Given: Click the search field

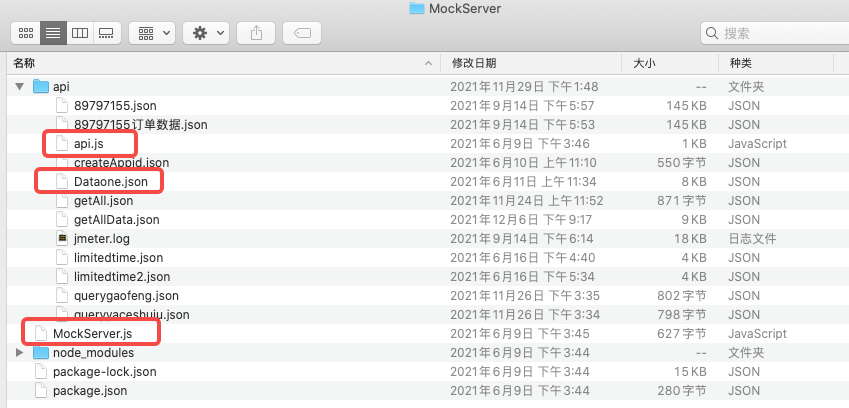Looking at the screenshot, I should tap(770, 33).
